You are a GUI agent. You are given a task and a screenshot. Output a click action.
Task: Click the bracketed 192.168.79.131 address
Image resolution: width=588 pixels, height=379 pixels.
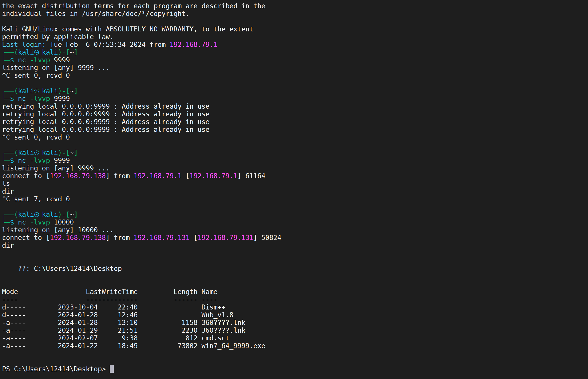(x=225, y=238)
